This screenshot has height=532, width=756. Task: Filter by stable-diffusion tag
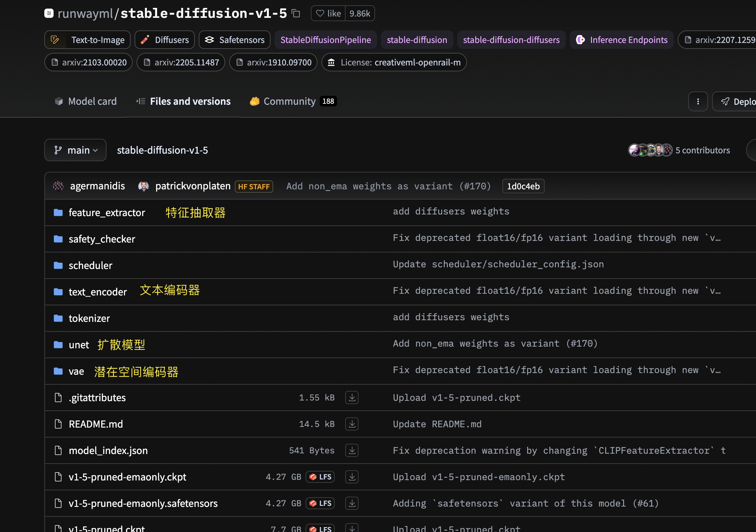[x=417, y=40]
